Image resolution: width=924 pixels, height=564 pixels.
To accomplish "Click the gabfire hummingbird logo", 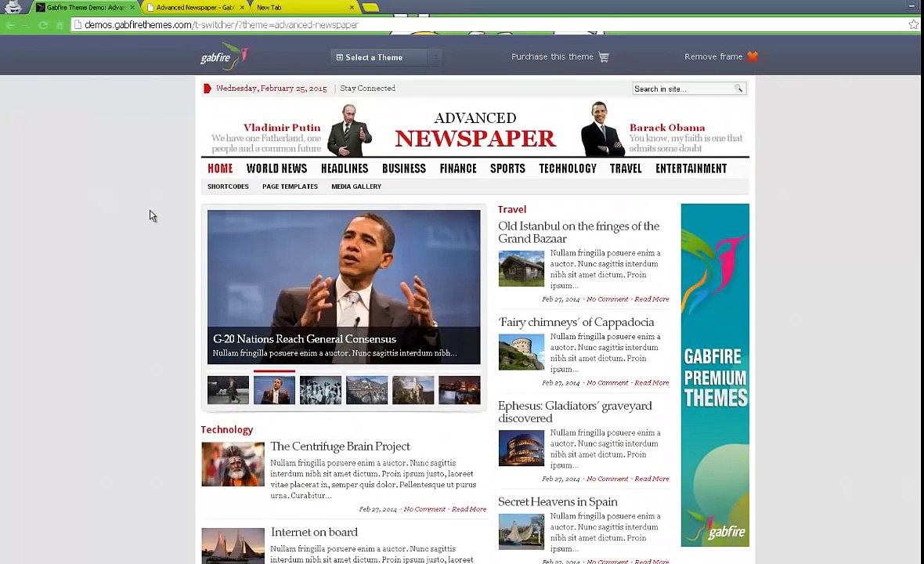I will pyautogui.click(x=225, y=56).
